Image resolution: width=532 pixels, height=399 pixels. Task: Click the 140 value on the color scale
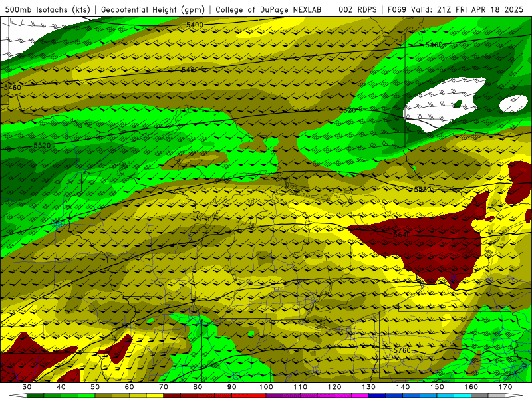[x=403, y=387]
